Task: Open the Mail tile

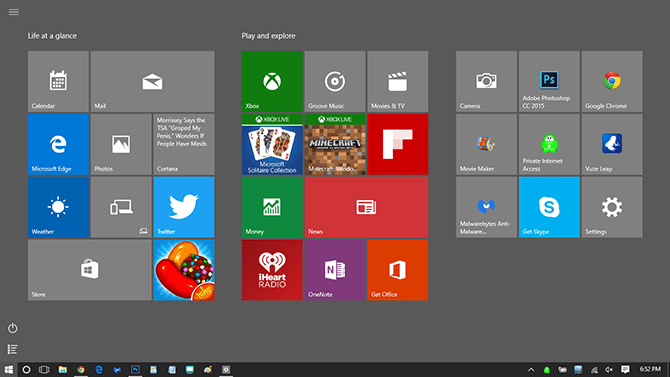Action: coord(153,82)
